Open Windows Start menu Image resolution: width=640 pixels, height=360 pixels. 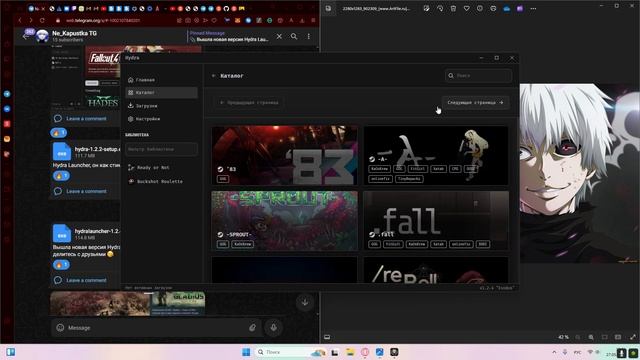click(246, 352)
